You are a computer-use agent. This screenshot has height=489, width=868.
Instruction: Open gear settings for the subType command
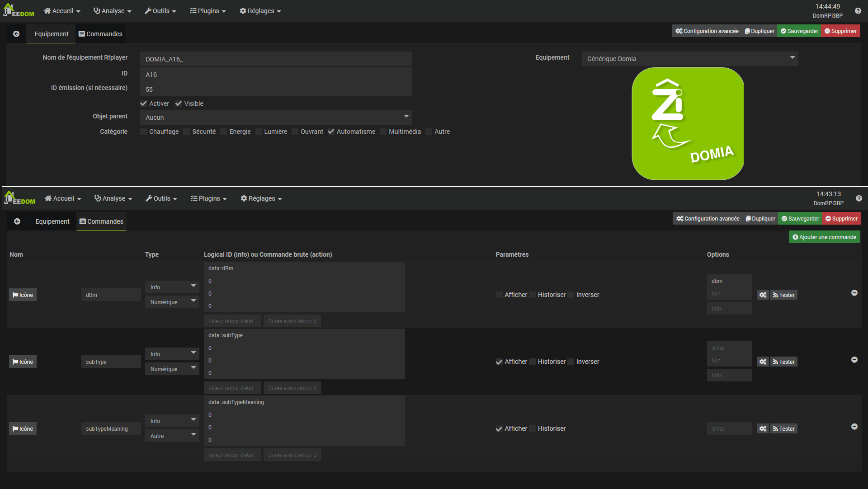click(x=763, y=362)
